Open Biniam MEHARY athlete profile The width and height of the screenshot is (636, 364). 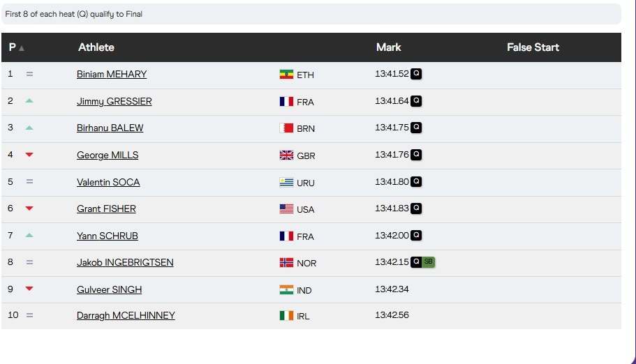tap(112, 74)
